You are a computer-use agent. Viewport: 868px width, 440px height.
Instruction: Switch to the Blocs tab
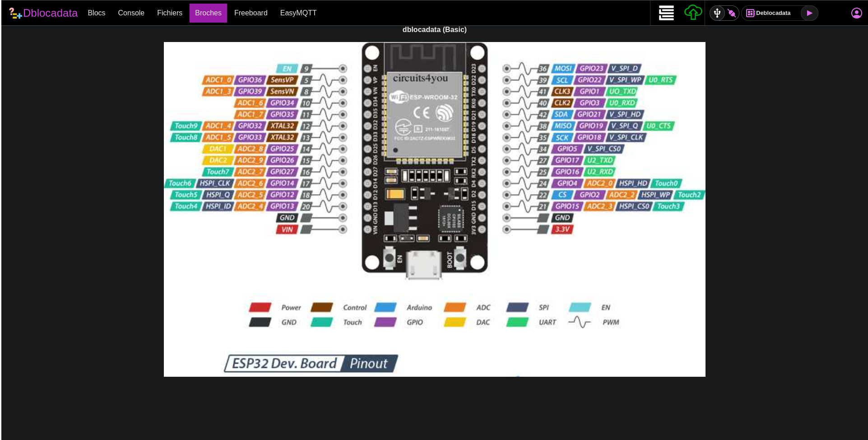coord(96,13)
